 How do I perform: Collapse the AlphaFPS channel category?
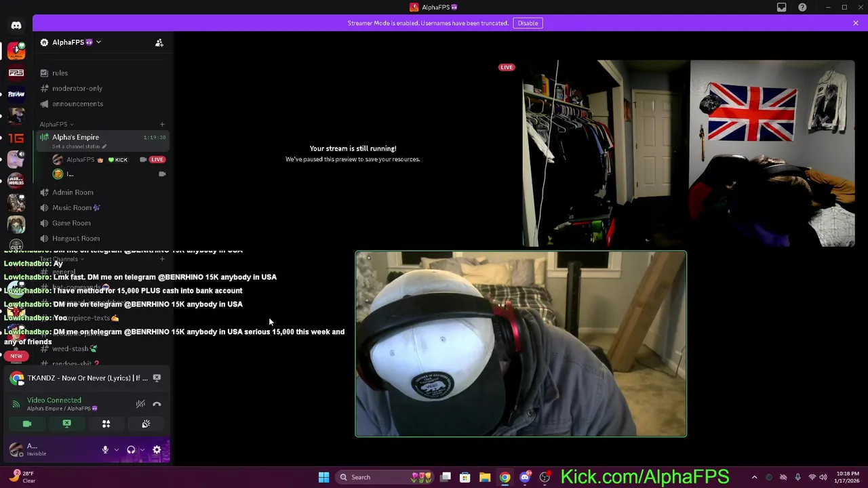(x=56, y=124)
